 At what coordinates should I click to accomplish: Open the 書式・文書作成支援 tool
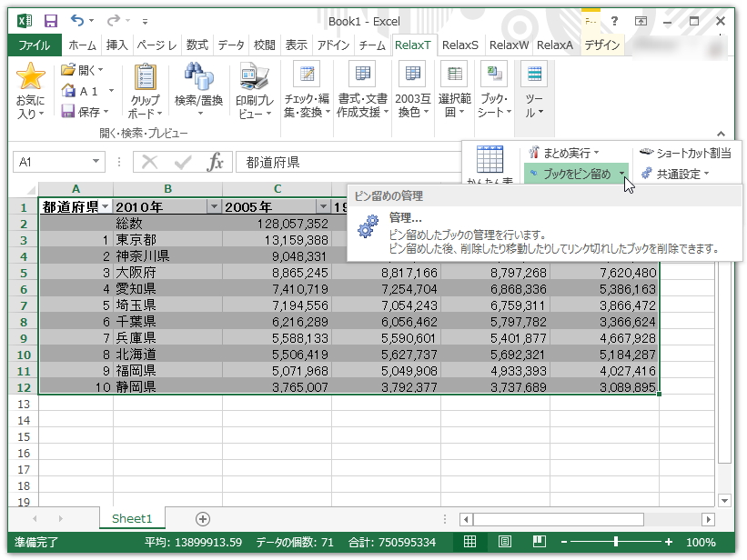[362, 91]
